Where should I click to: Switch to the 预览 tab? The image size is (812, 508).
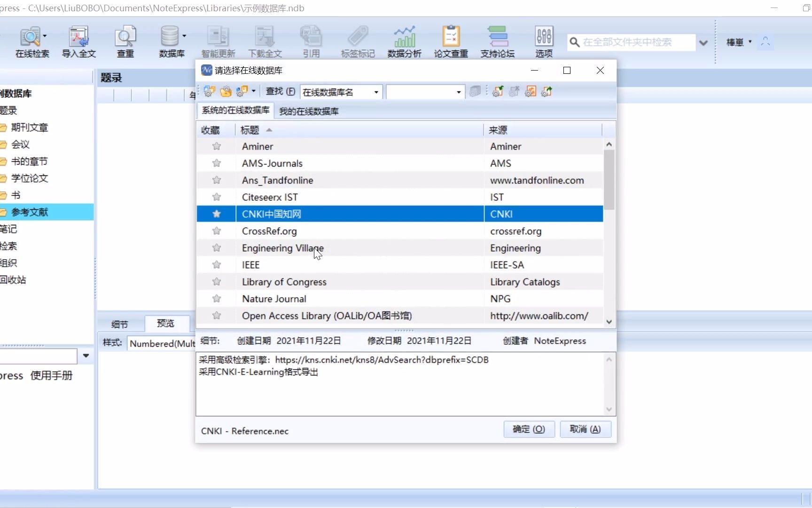[x=165, y=323]
